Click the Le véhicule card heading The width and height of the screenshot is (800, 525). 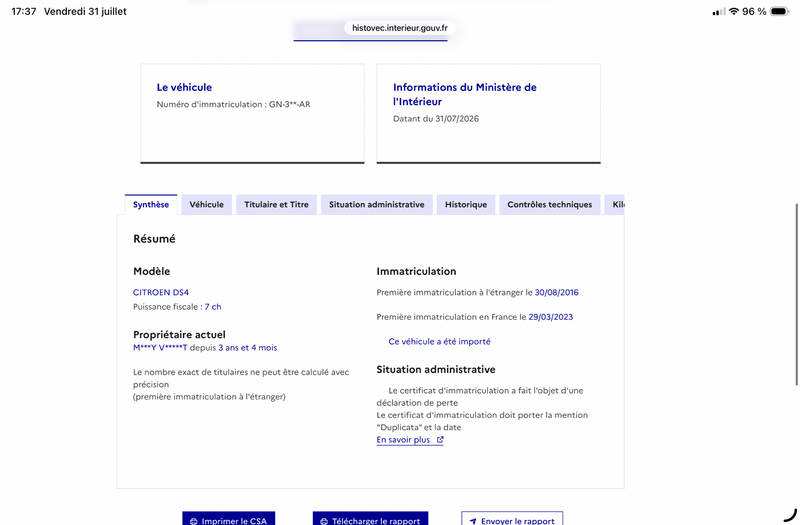coord(184,87)
